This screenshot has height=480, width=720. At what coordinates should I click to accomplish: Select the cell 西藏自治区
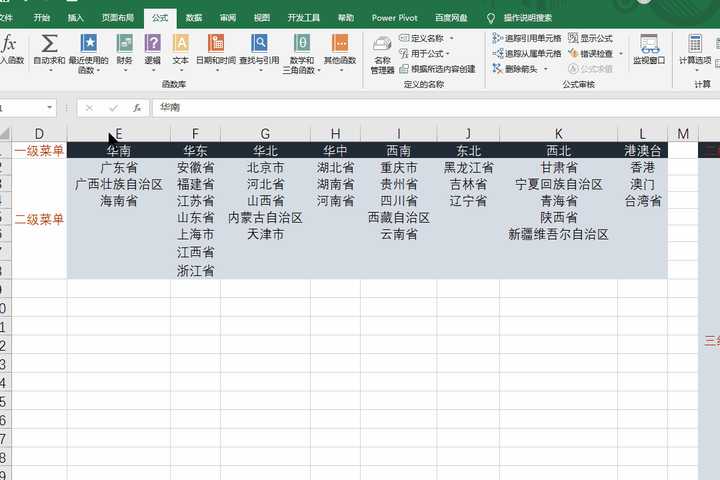(399, 218)
